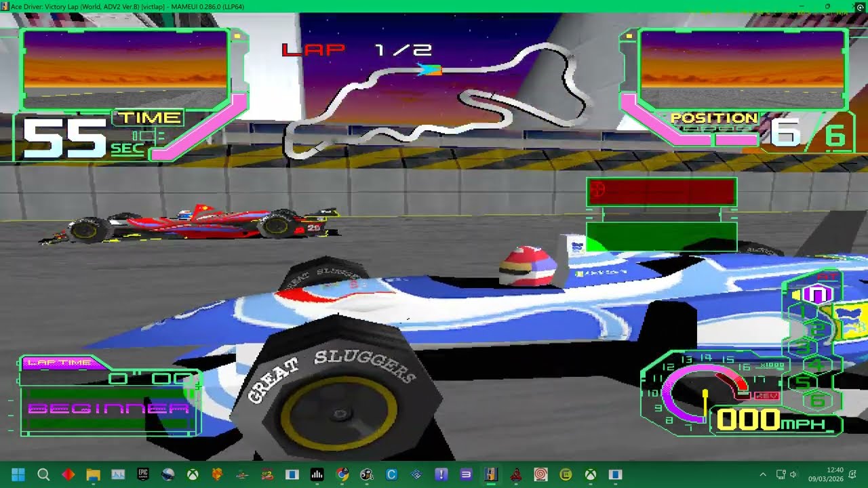Launch the orange spiral emulator icon
The height and width of the screenshot is (488, 868).
(540, 474)
